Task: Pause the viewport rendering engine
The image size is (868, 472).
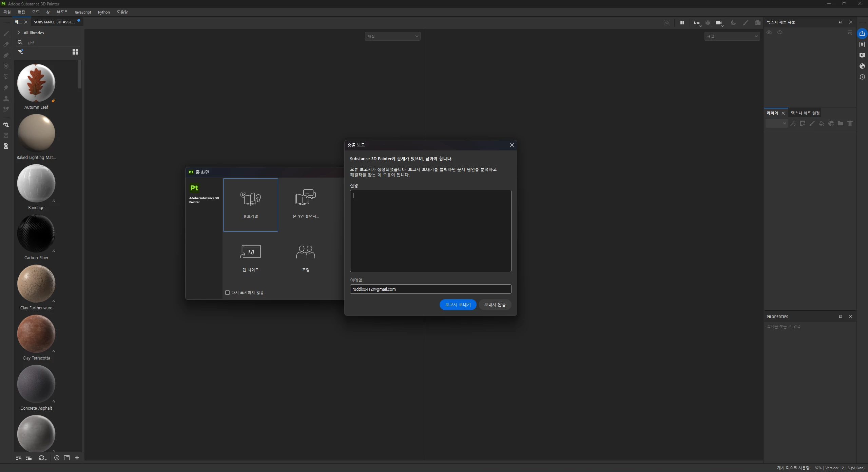Action: coord(682,23)
